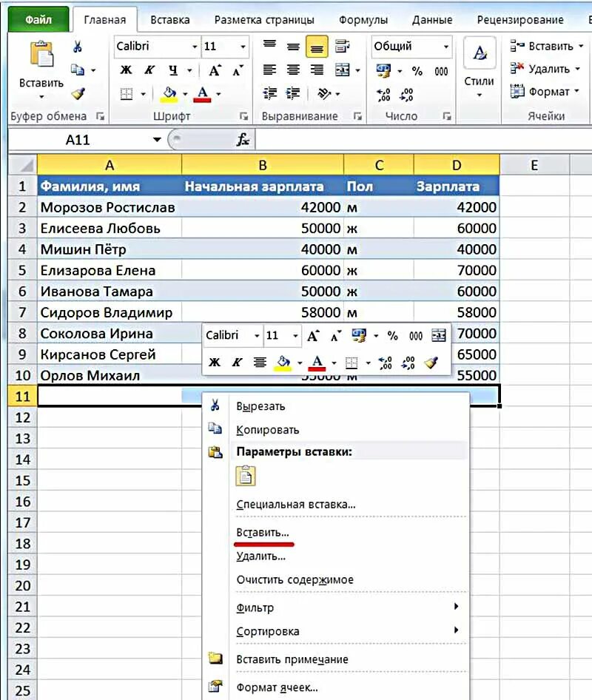
Task: Decrease indent in the alignment group
Action: pos(269,93)
